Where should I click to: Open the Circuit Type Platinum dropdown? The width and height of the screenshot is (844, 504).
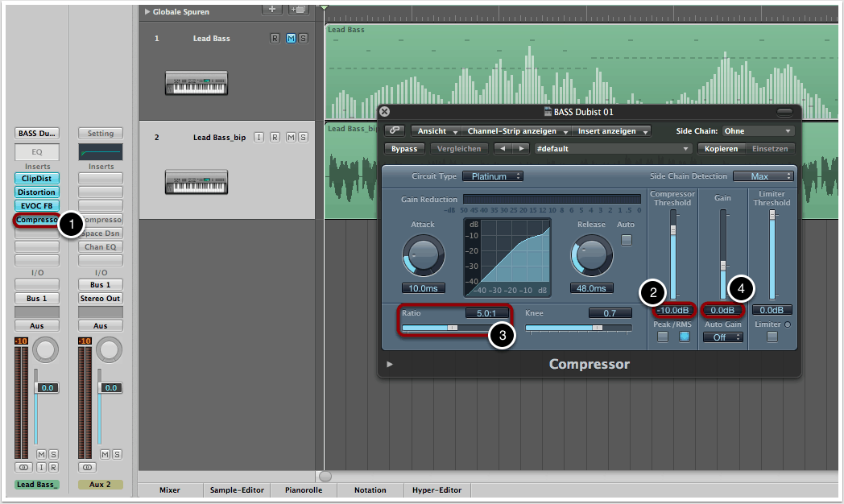click(x=495, y=176)
